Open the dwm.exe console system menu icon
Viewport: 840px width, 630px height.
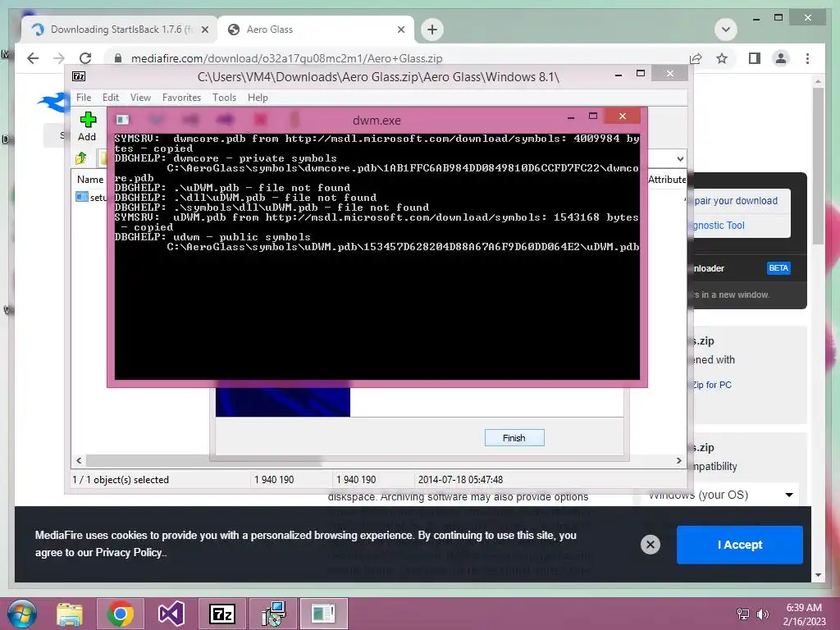coord(123,119)
